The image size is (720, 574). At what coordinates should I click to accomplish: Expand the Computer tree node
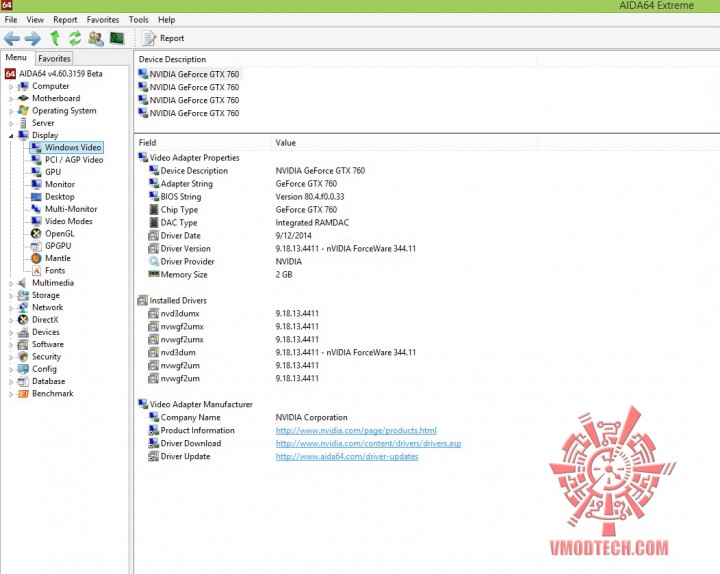click(11, 86)
